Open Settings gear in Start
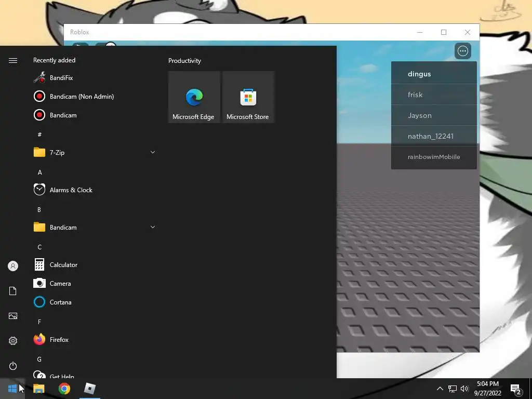The width and height of the screenshot is (532, 399). [13, 341]
